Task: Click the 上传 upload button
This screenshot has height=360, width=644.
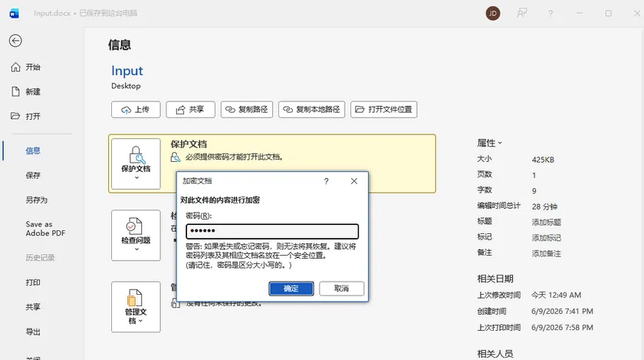Action: [x=136, y=110]
